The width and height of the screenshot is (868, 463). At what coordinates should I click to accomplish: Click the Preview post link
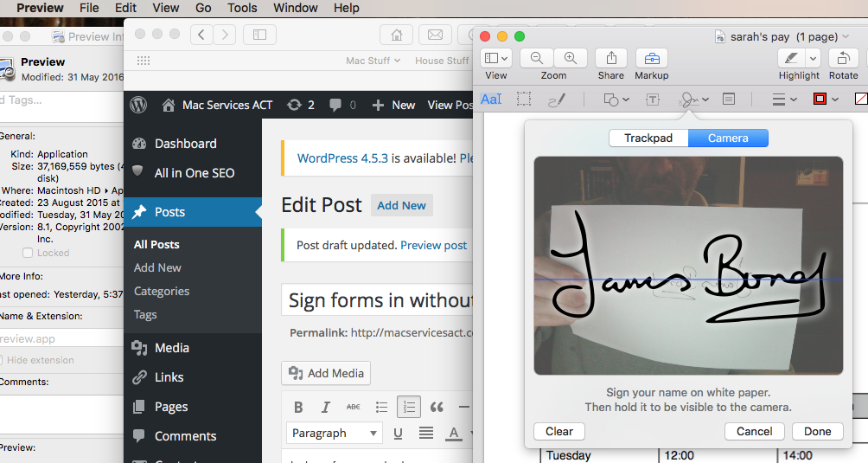(433, 245)
